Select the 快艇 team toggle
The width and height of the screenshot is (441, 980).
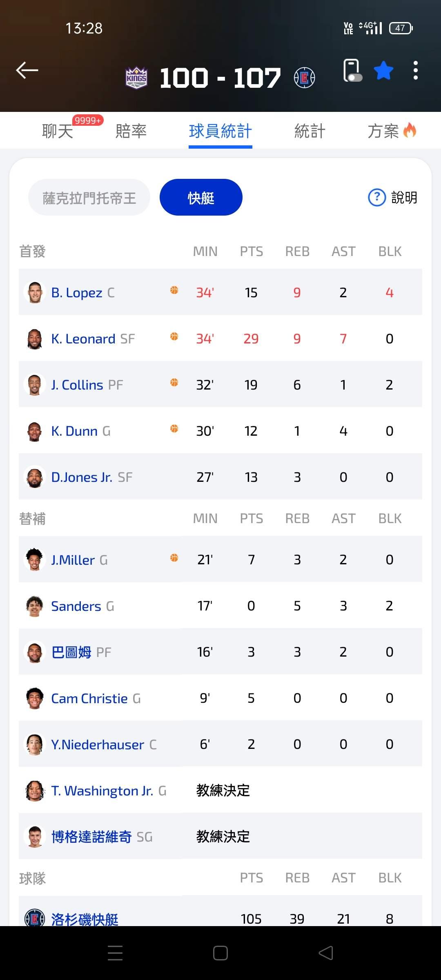pyautogui.click(x=201, y=198)
